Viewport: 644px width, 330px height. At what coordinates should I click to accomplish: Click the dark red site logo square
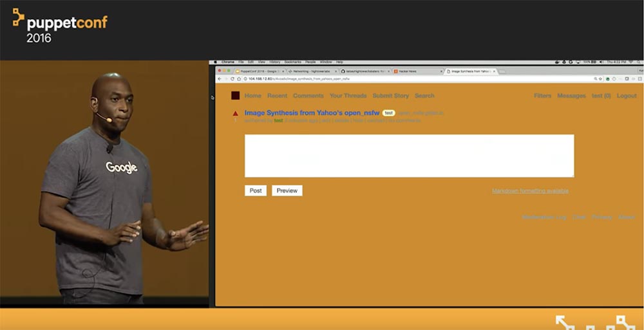click(x=235, y=96)
